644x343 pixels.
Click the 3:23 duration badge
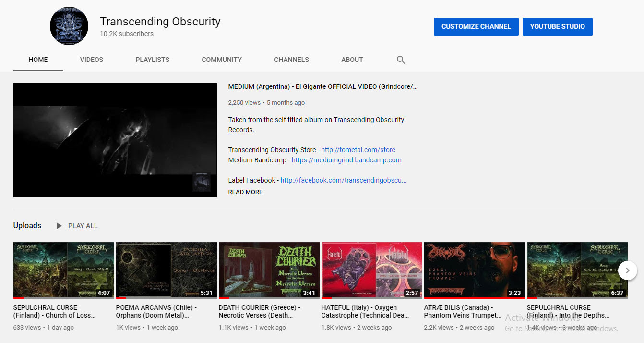(x=514, y=293)
